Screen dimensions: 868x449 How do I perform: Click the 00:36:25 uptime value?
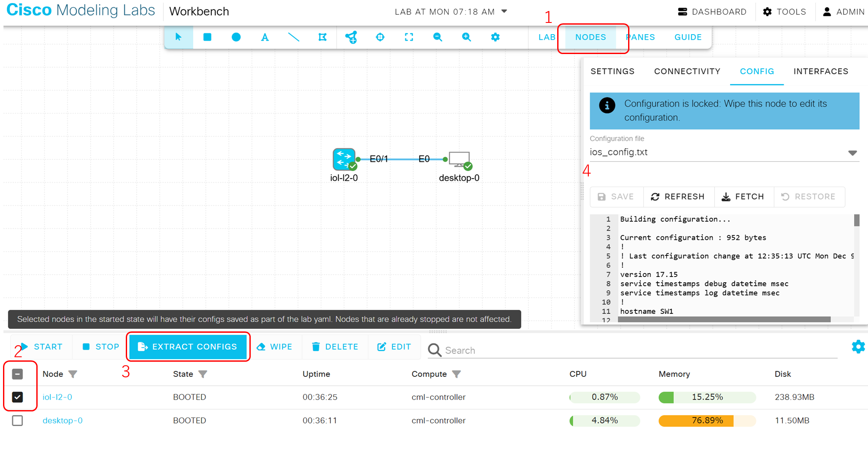320,397
